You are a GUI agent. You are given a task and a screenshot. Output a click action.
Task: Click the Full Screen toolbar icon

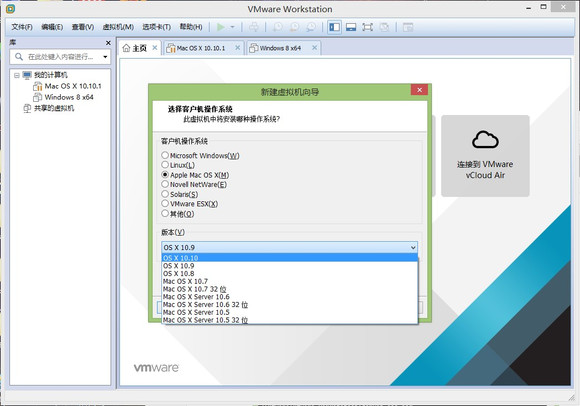367,27
